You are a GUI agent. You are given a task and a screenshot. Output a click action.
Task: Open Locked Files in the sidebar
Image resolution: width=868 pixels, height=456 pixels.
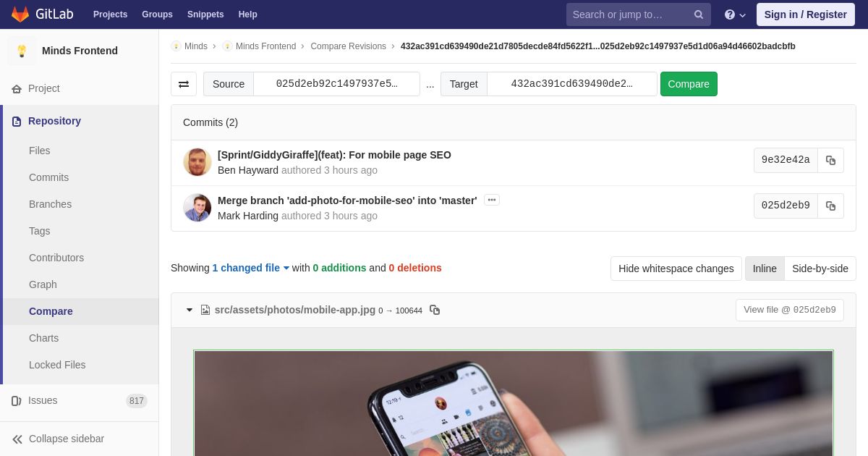[57, 365]
